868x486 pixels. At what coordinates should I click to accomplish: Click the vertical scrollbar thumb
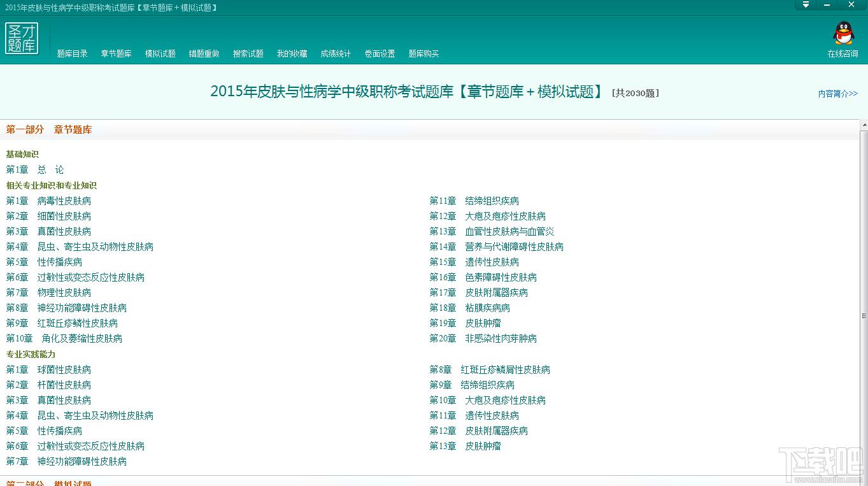coord(864,315)
